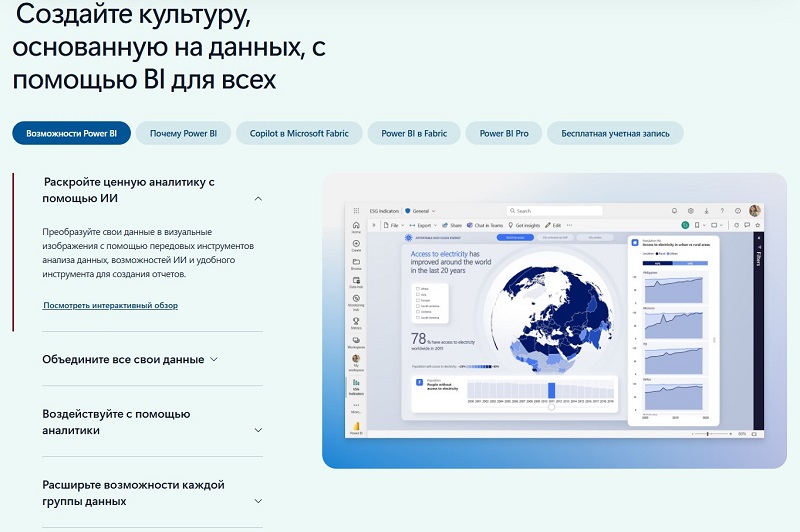Expand Расширьте возможности каждой группы данных section

153,493
